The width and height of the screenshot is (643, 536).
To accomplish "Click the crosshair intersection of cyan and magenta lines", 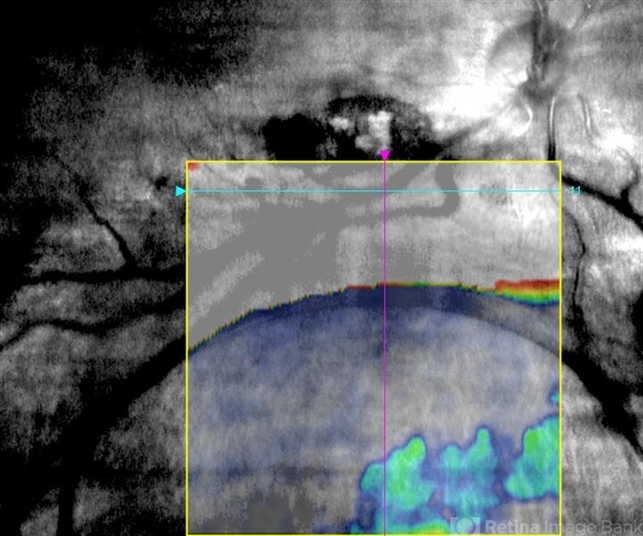I will click(385, 191).
